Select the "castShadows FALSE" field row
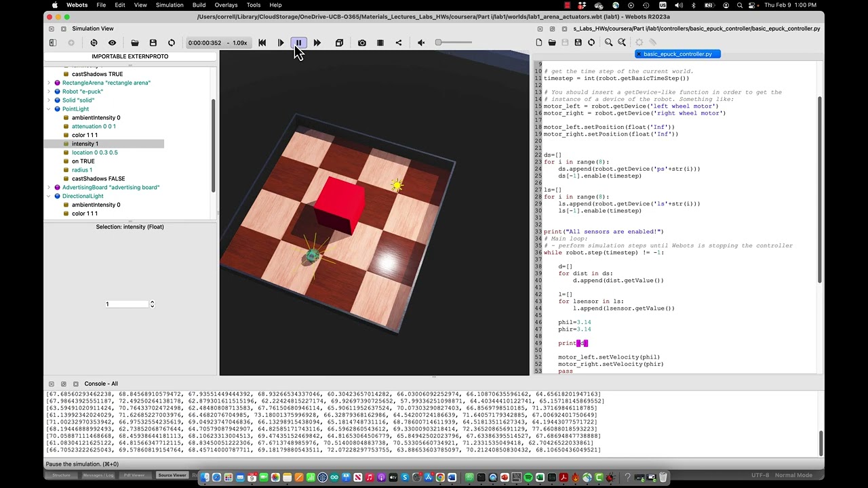The image size is (868, 488). pyautogui.click(x=98, y=179)
